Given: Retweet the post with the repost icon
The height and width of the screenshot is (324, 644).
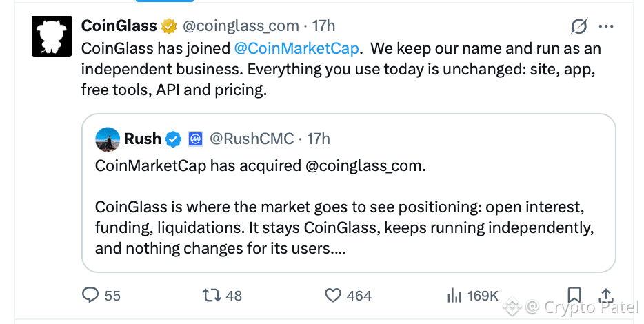Looking at the screenshot, I should tap(212, 295).
